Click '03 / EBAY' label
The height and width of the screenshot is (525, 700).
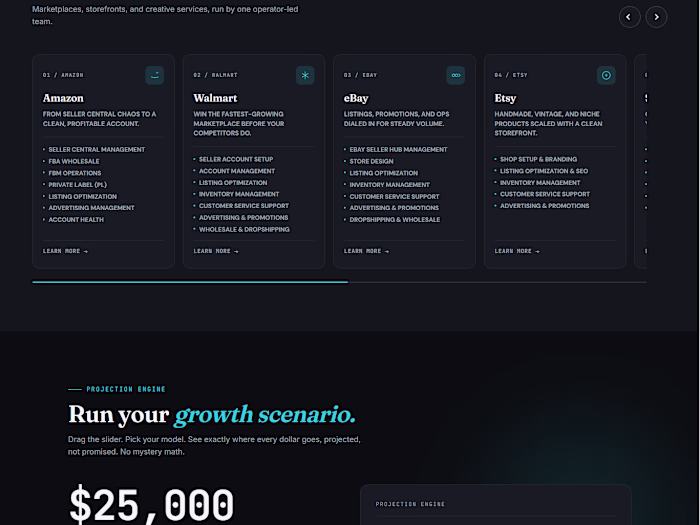[x=360, y=75]
